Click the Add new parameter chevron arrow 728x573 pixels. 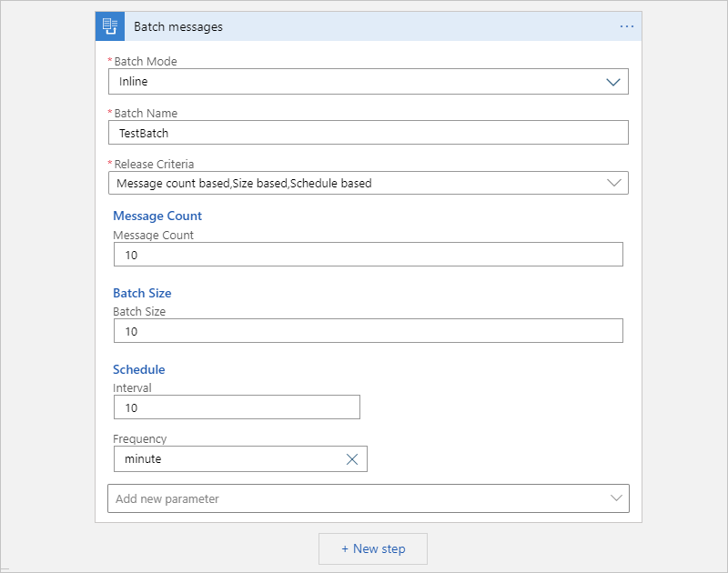click(616, 498)
